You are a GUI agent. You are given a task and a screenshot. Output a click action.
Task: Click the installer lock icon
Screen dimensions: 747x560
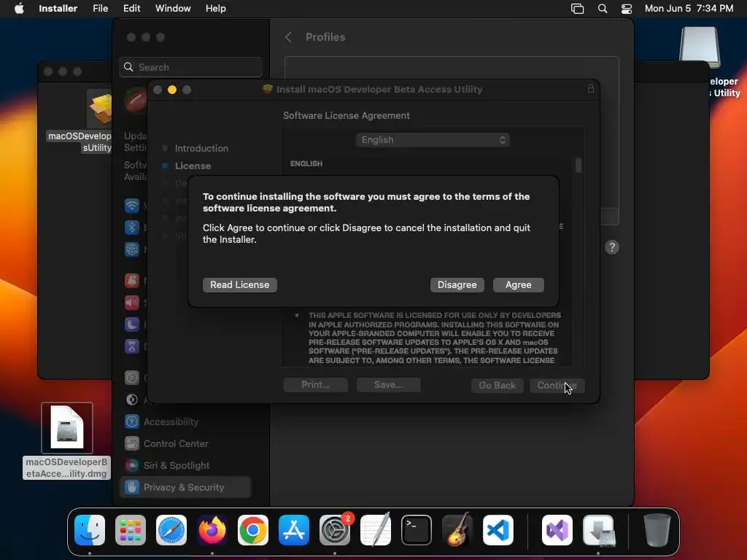(x=591, y=89)
